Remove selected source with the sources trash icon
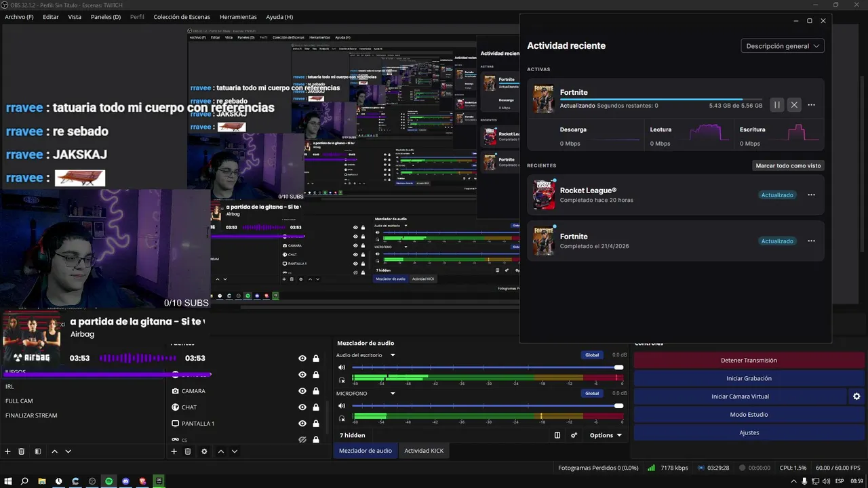 point(188,451)
